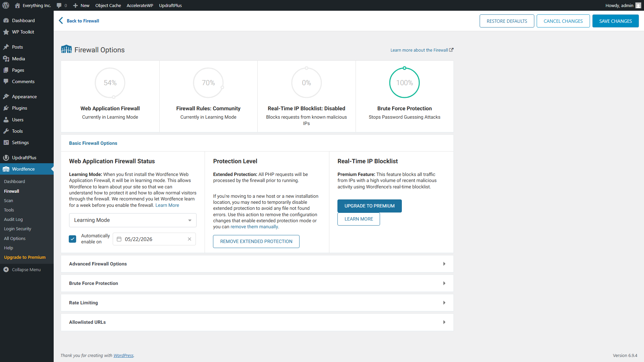Open Object Cache in admin bar
This screenshot has width=644, height=362.
[x=108, y=5]
